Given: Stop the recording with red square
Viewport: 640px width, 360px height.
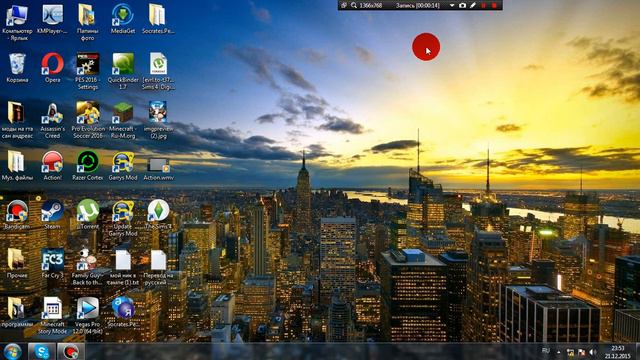Looking at the screenshot, I should coord(494,5).
